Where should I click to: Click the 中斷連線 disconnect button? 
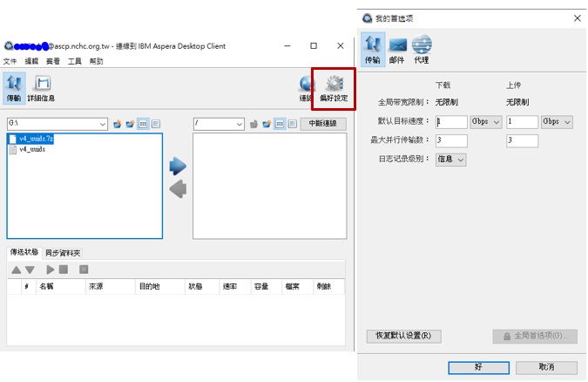(x=322, y=125)
